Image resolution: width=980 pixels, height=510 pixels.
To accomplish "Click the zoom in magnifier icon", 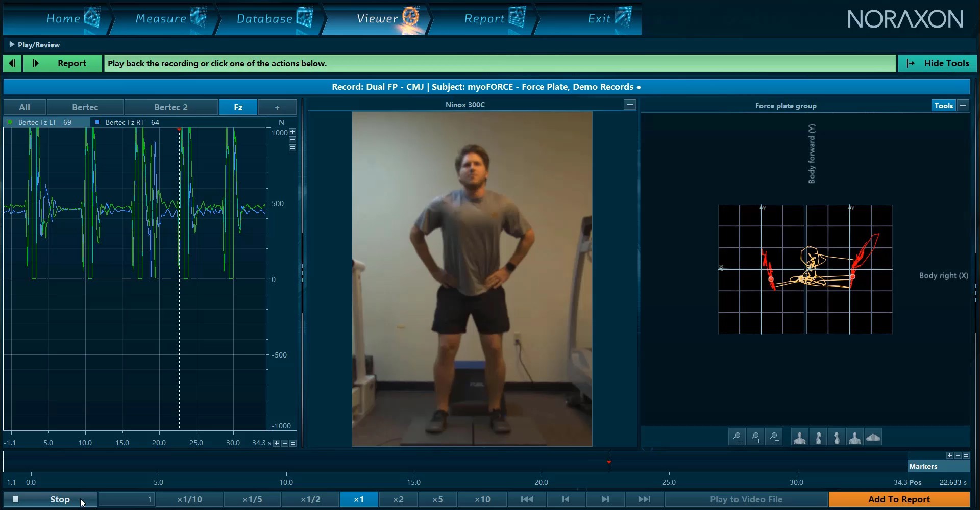I will tap(755, 437).
